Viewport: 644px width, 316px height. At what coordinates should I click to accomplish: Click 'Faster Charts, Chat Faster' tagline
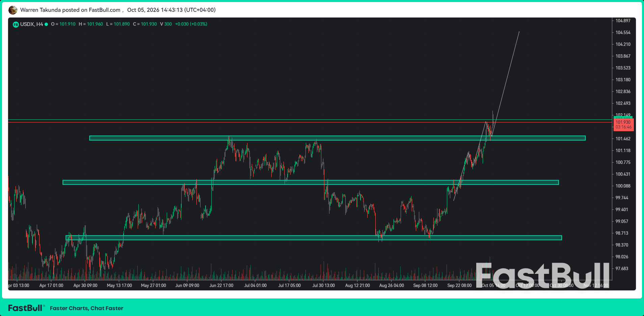[87, 308]
